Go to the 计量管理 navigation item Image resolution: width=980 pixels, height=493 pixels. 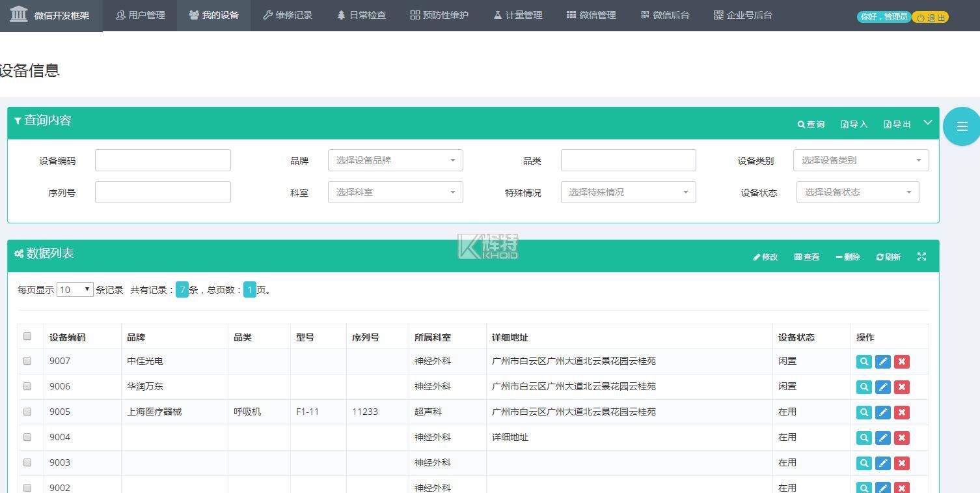point(517,15)
